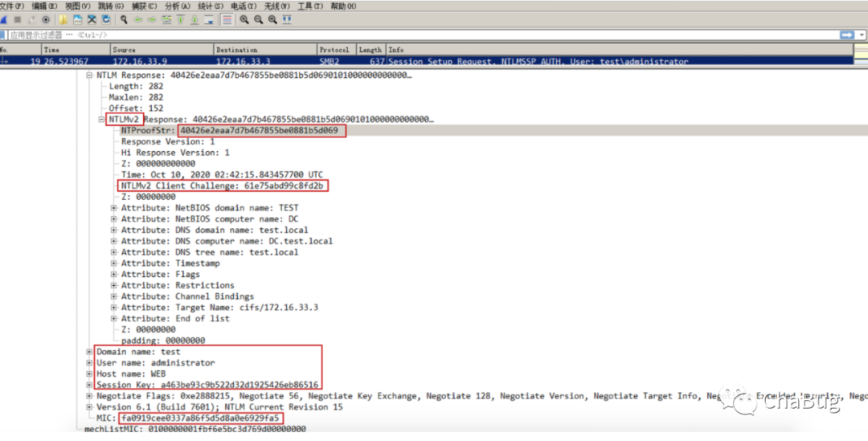Restart the current capture
Screen dimensions: 868x441
(31, 20)
